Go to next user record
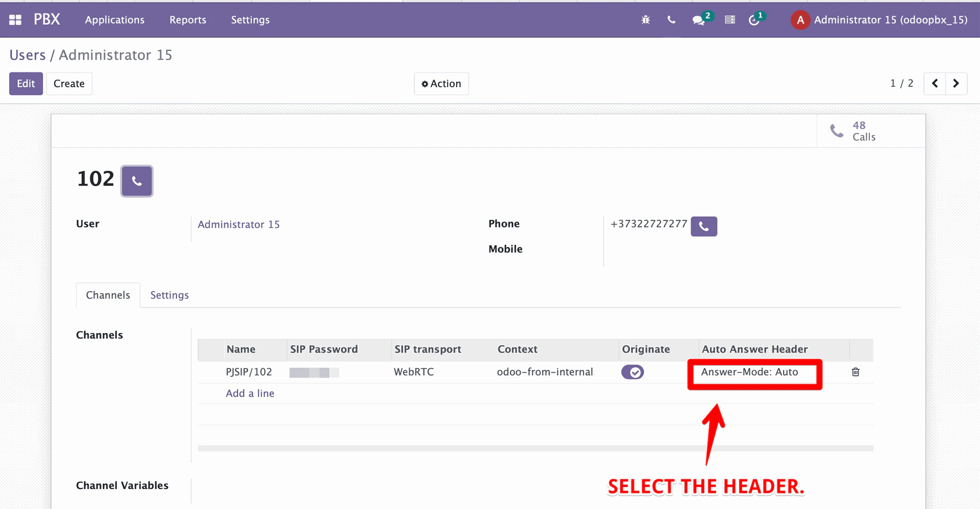The image size is (980, 509). [956, 84]
